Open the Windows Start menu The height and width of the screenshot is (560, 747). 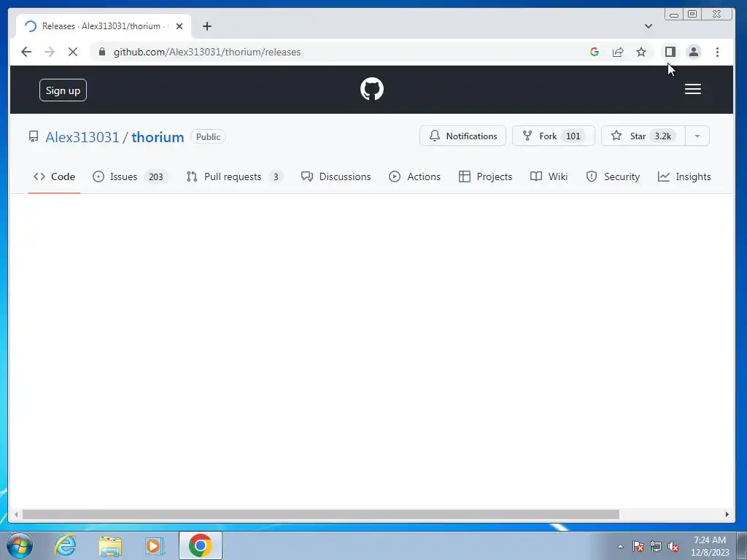[20, 545]
